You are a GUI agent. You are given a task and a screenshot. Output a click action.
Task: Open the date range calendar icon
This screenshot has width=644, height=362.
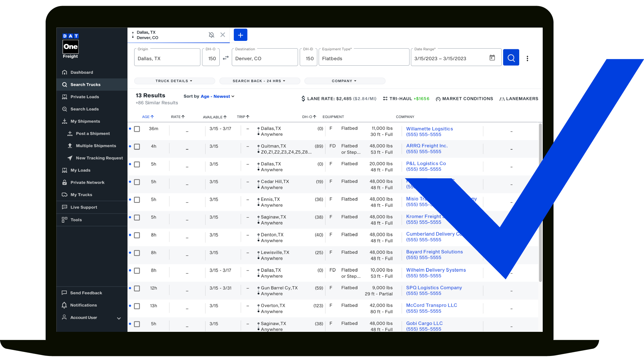coord(492,58)
